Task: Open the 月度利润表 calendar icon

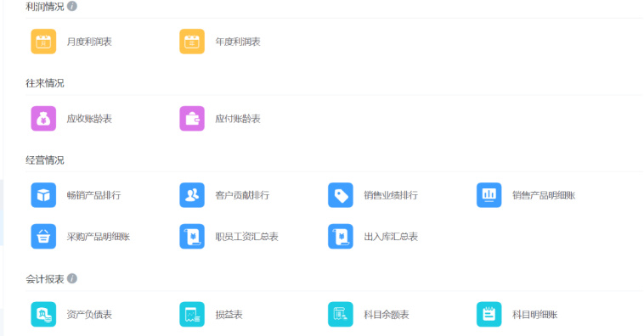Action: pyautogui.click(x=43, y=42)
